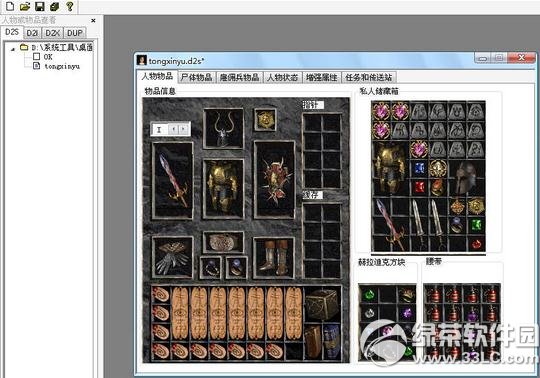This screenshot has height=378, width=540.
Task: Open help via the question mark icon
Action: (x=70, y=6)
